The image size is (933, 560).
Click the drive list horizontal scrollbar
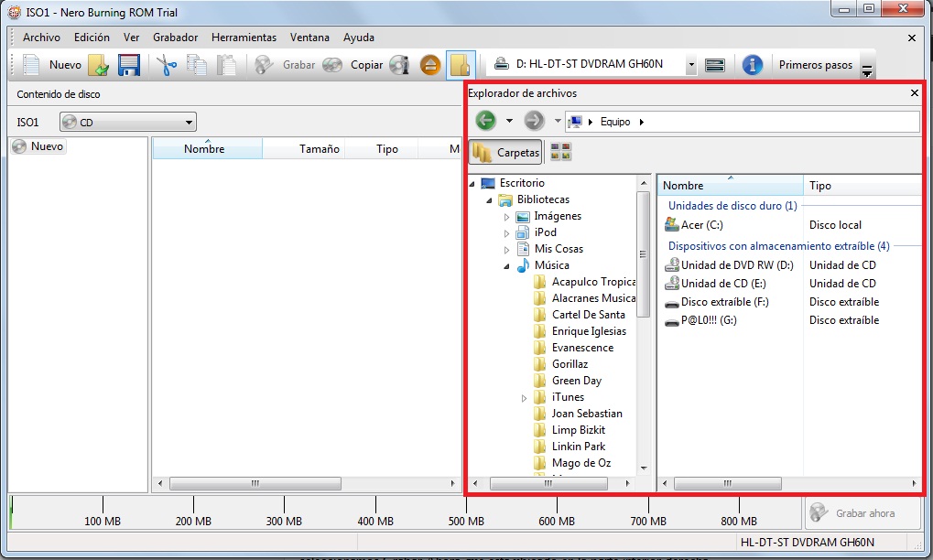coord(727,483)
